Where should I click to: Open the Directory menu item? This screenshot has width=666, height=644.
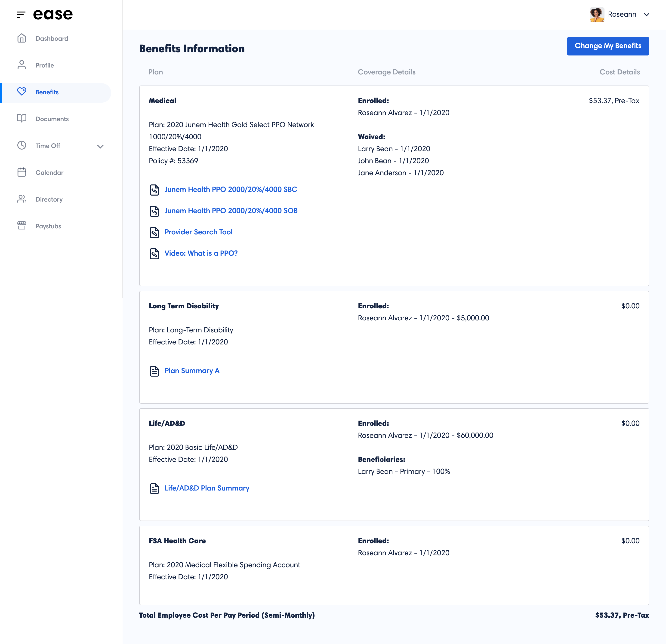tap(49, 199)
